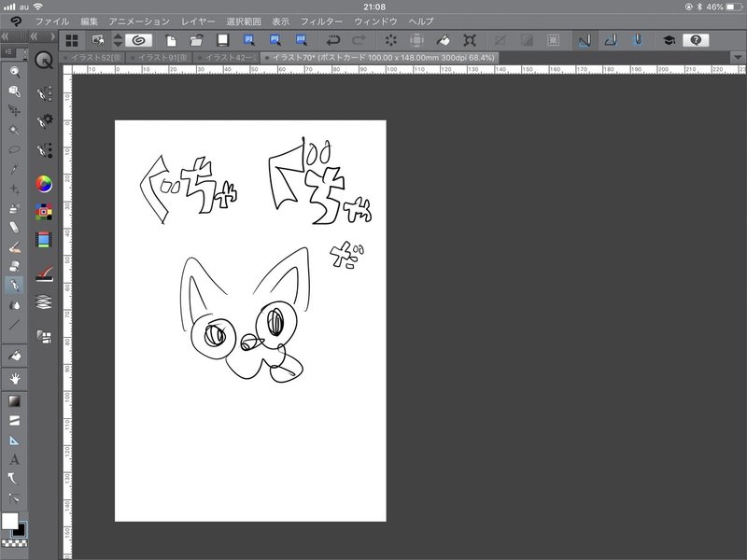The image size is (747, 560).
Task: Select the Balloon tool
Action: pos(15,479)
